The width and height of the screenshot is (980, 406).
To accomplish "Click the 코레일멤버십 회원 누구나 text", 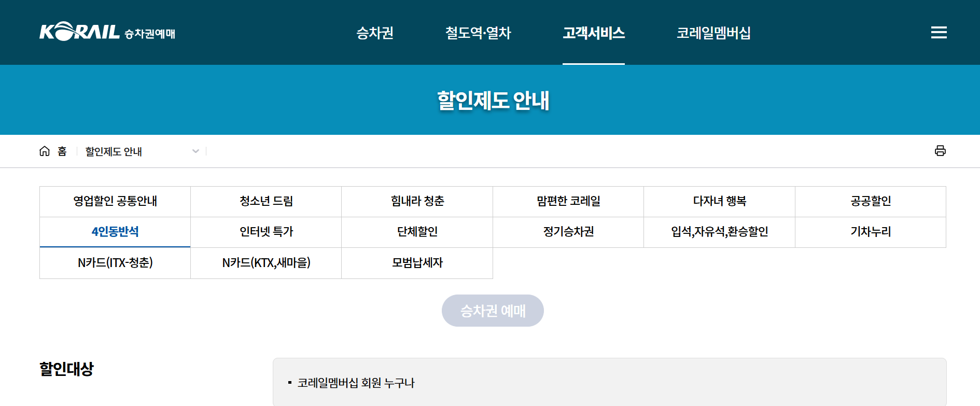I will [356, 383].
